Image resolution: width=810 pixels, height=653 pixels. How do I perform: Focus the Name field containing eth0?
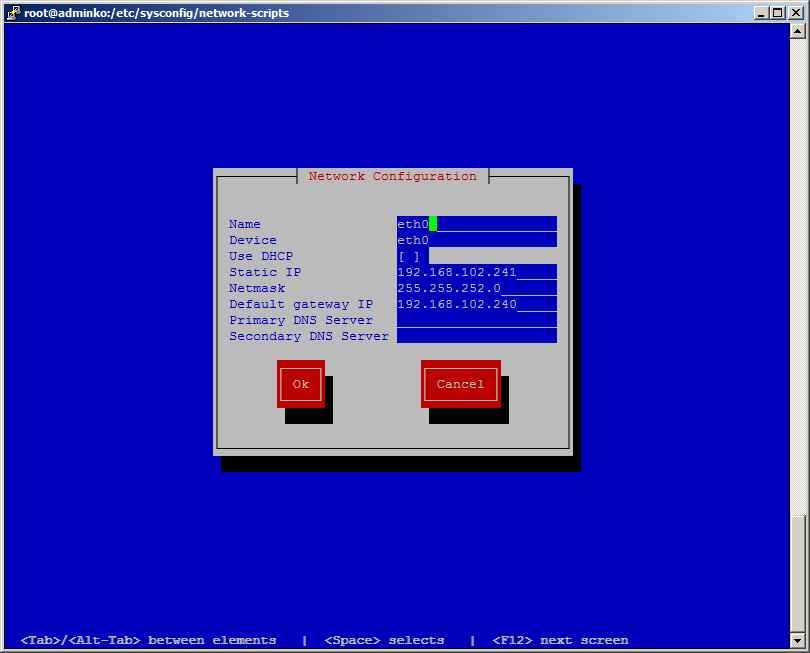click(476, 224)
